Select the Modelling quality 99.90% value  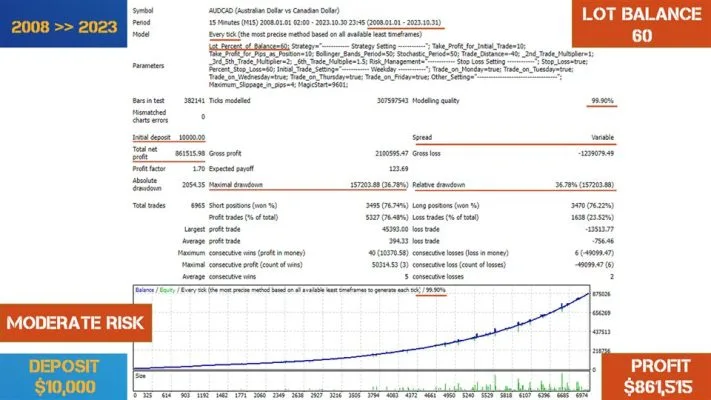pyautogui.click(x=602, y=101)
